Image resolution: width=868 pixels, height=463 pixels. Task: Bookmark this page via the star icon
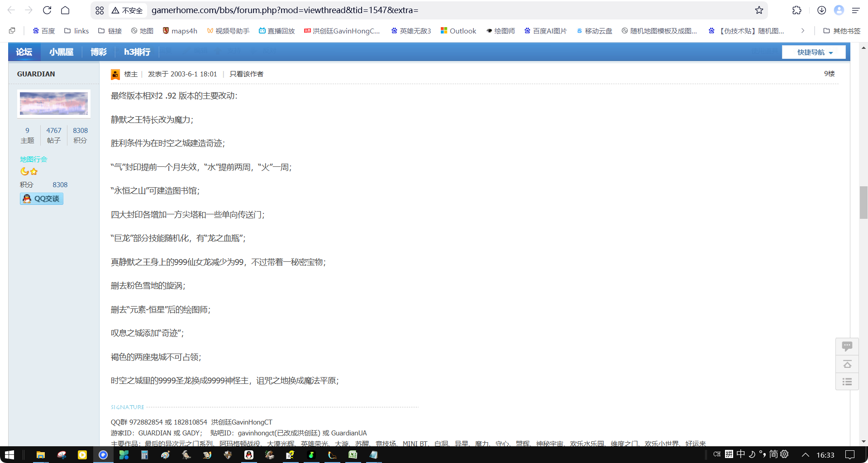coord(758,10)
